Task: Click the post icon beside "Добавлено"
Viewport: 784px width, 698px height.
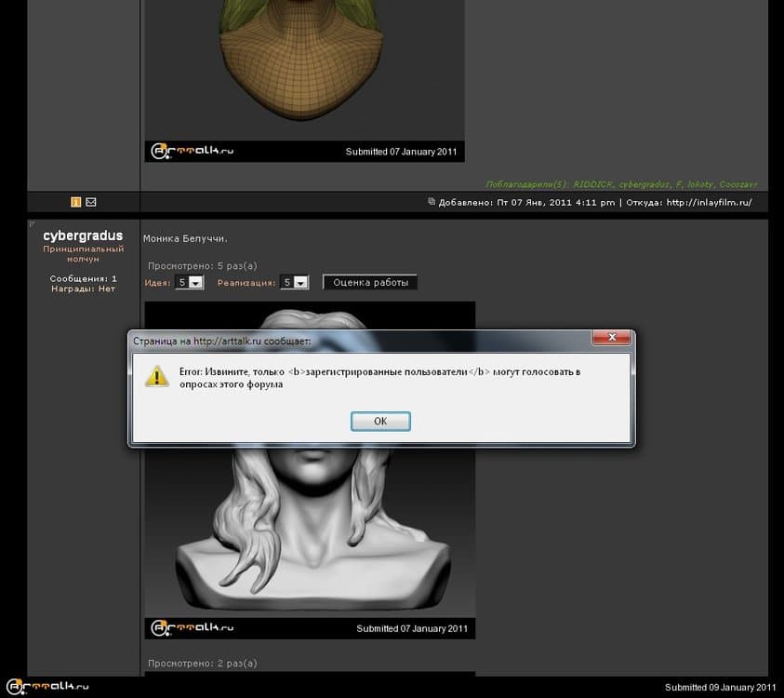Action: [x=432, y=202]
